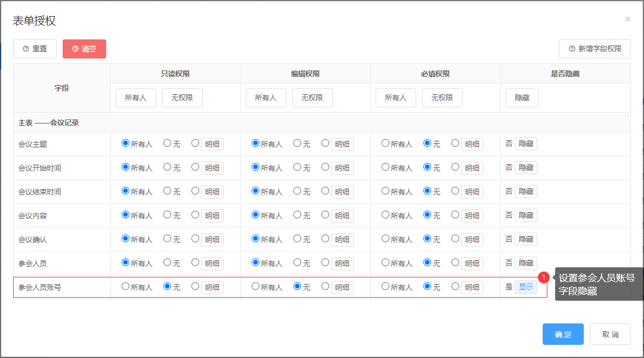The image size is (644, 358).
Task: Hide the 会议主题 field
Action: (525, 144)
